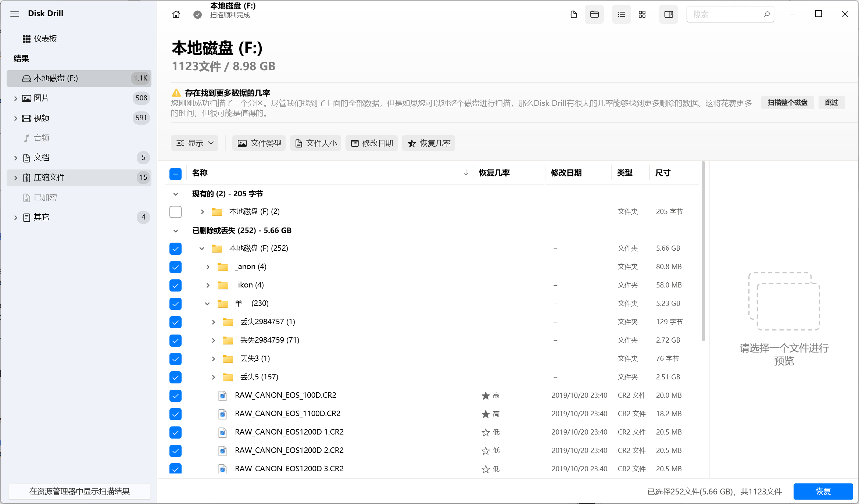Open the 文档 category
This screenshot has height=504, width=859.
tap(79, 158)
